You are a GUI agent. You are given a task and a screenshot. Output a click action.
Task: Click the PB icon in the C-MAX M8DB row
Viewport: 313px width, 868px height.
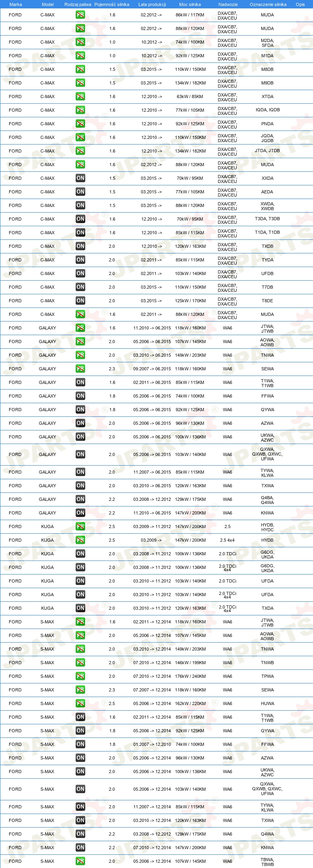(x=80, y=69)
